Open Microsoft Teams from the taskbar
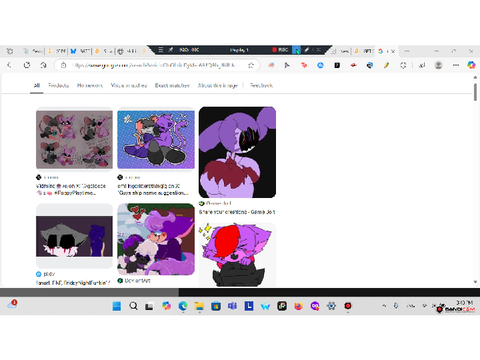The width and height of the screenshot is (480, 360). (x=232, y=306)
